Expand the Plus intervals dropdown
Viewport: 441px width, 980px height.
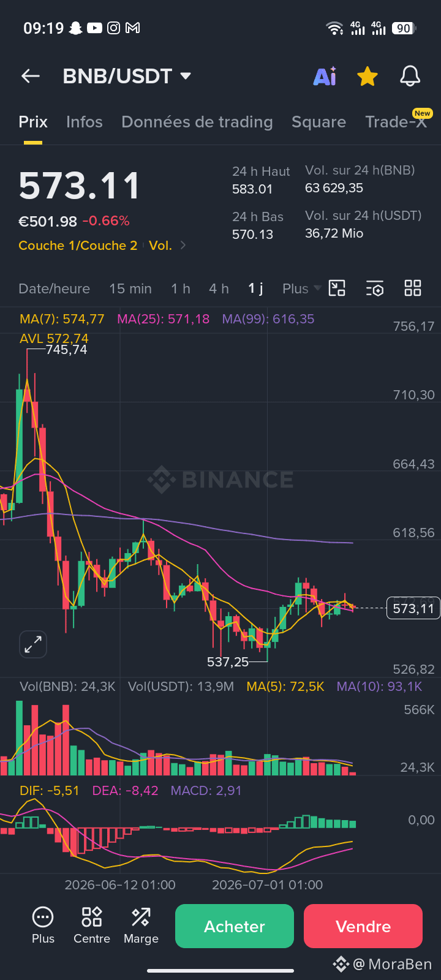[301, 288]
